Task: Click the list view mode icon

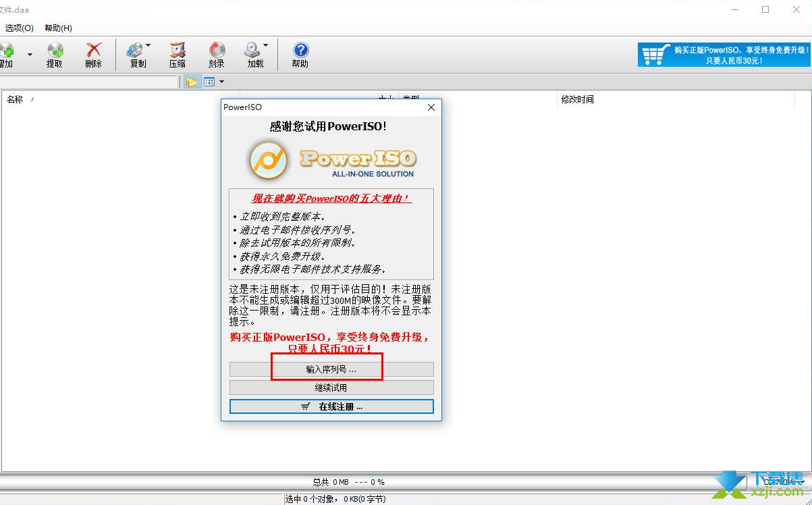Action: tap(209, 82)
